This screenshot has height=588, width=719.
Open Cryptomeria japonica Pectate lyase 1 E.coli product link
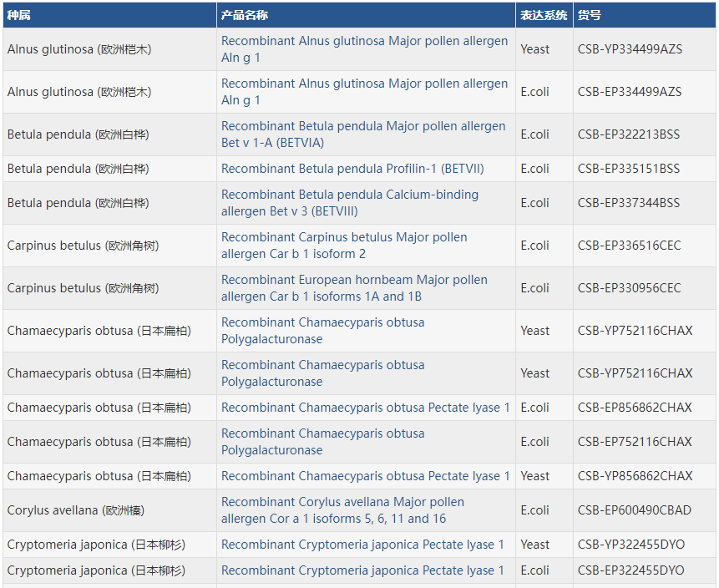pyautogui.click(x=362, y=570)
